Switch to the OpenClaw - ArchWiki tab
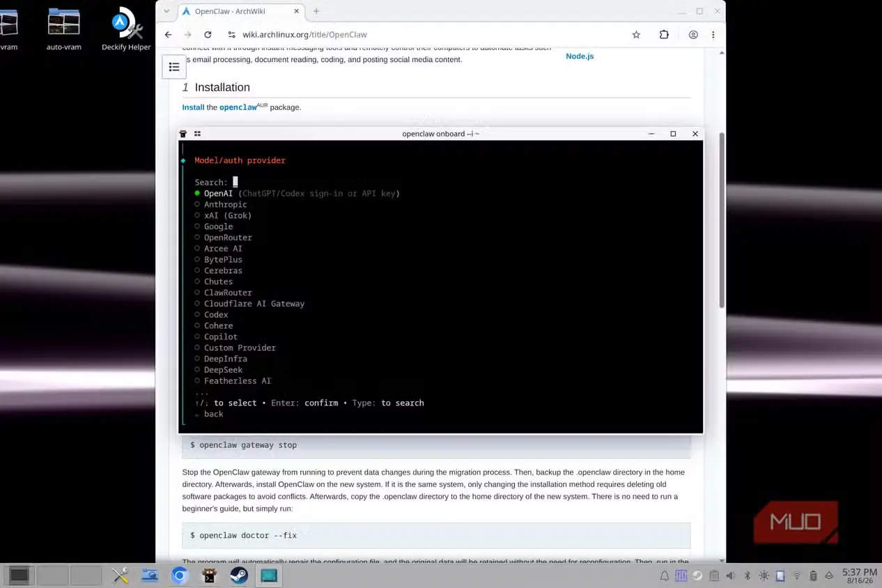882x588 pixels. pyautogui.click(x=240, y=11)
